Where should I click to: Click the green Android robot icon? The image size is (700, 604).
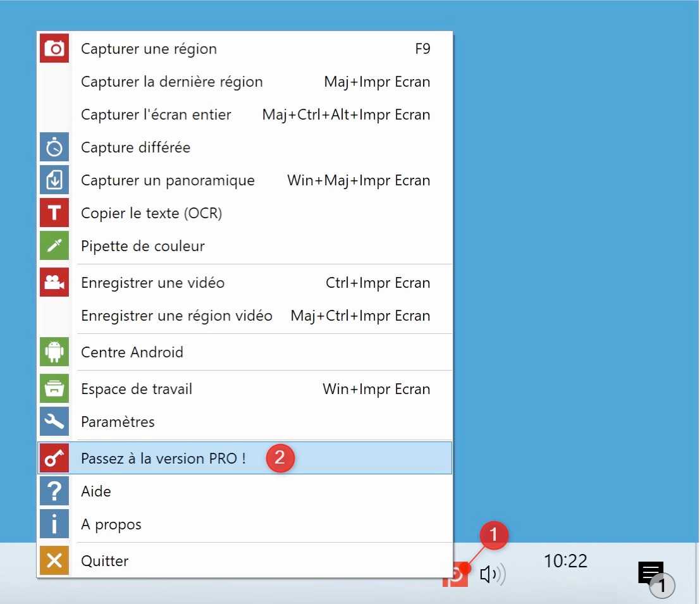point(54,352)
